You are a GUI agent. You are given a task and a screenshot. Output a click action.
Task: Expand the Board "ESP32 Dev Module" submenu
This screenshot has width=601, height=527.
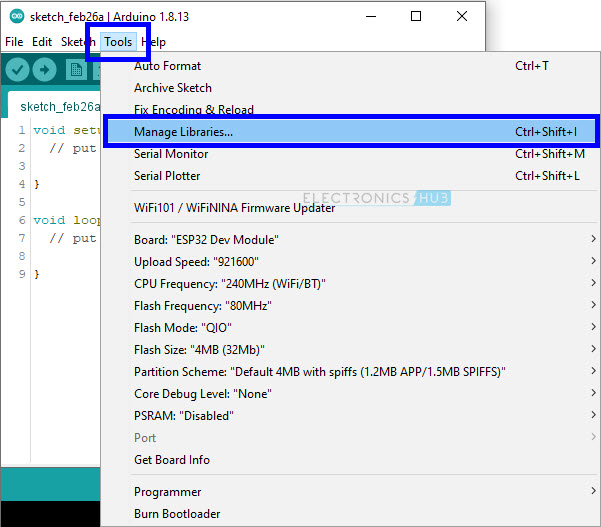206,240
